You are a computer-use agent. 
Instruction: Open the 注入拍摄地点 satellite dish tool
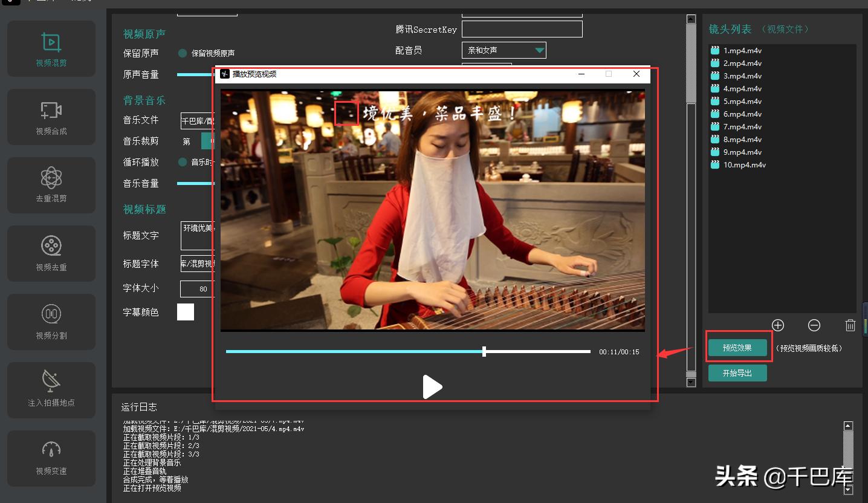click(51, 390)
